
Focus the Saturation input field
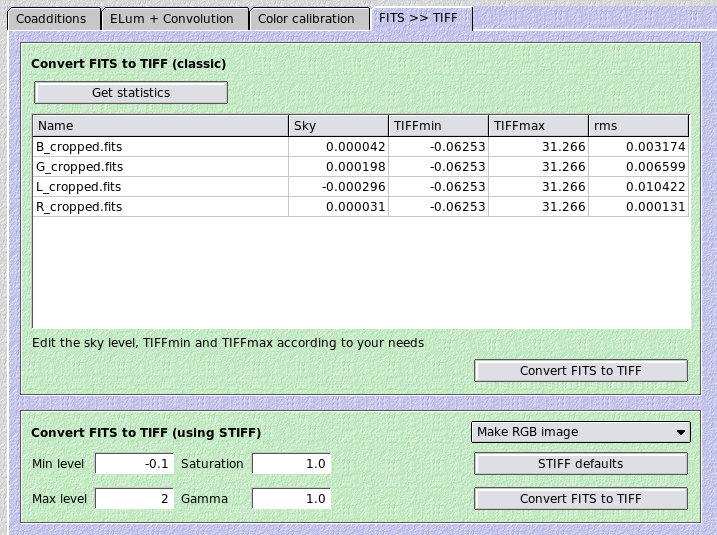pos(291,464)
